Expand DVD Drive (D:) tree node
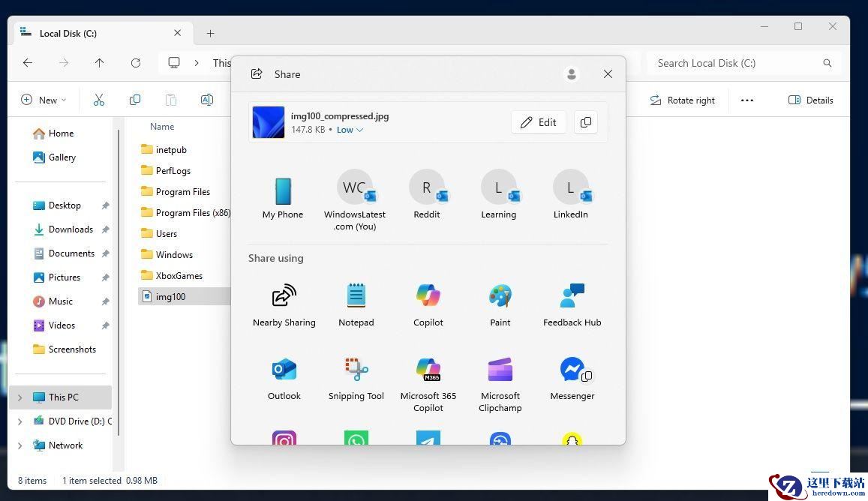Image resolution: width=868 pixels, height=501 pixels. pos(20,421)
